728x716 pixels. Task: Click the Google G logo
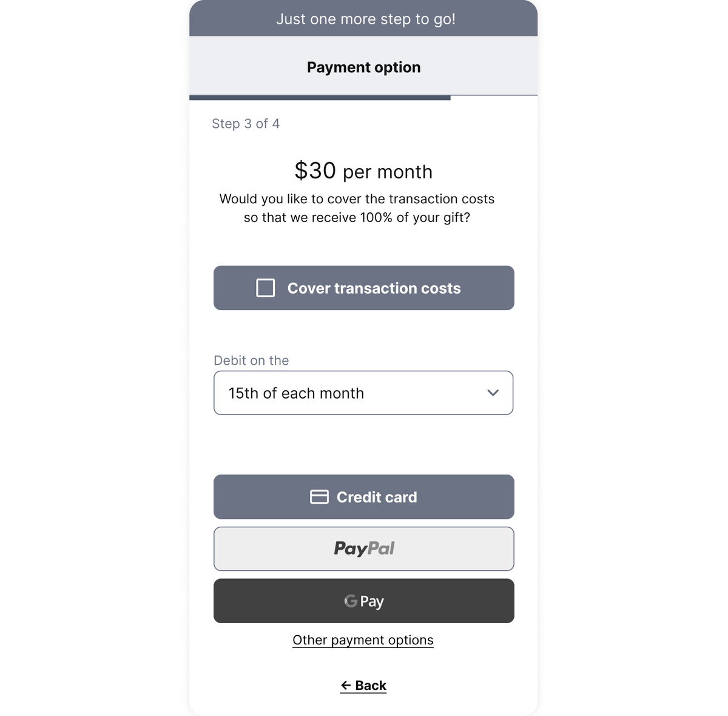pyautogui.click(x=351, y=601)
